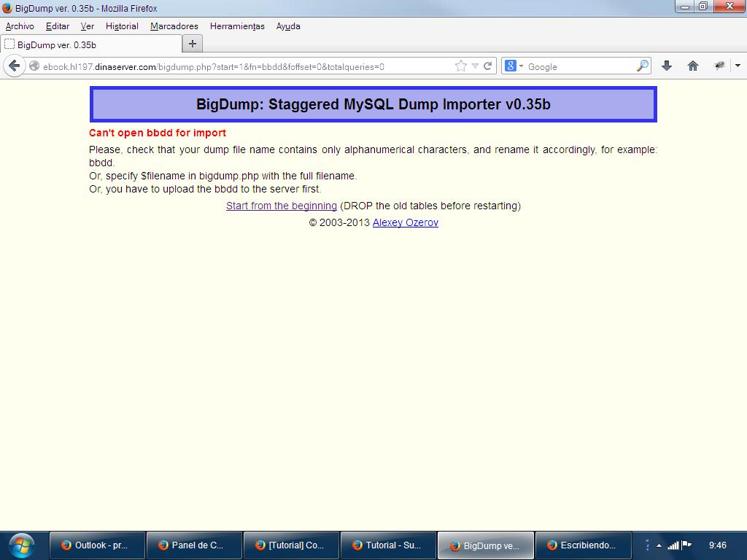Viewport: 747px width, 560px height.
Task: Select the BigDump ver. 0.35b tab
Action: point(91,44)
